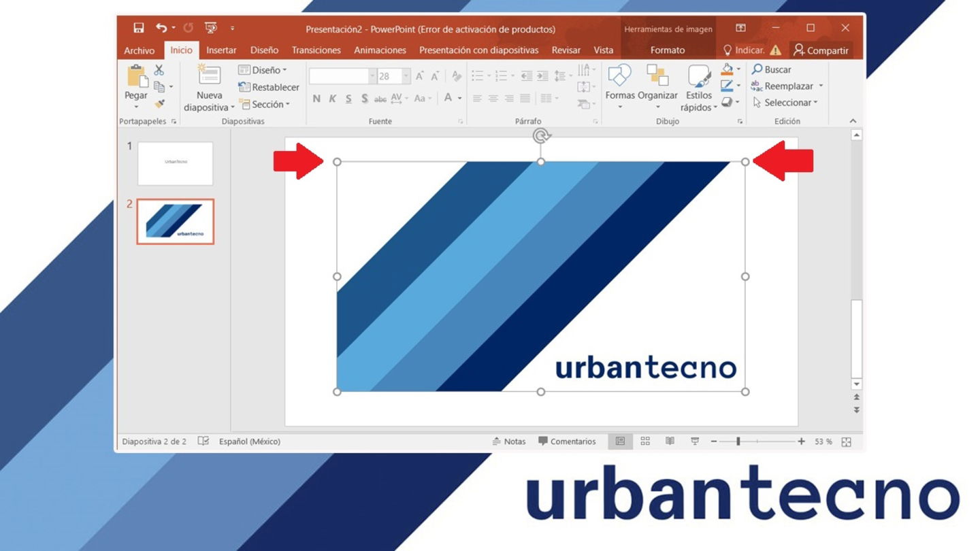Click the zoom slider handle
This screenshot has height=551, width=980.
[x=738, y=441]
